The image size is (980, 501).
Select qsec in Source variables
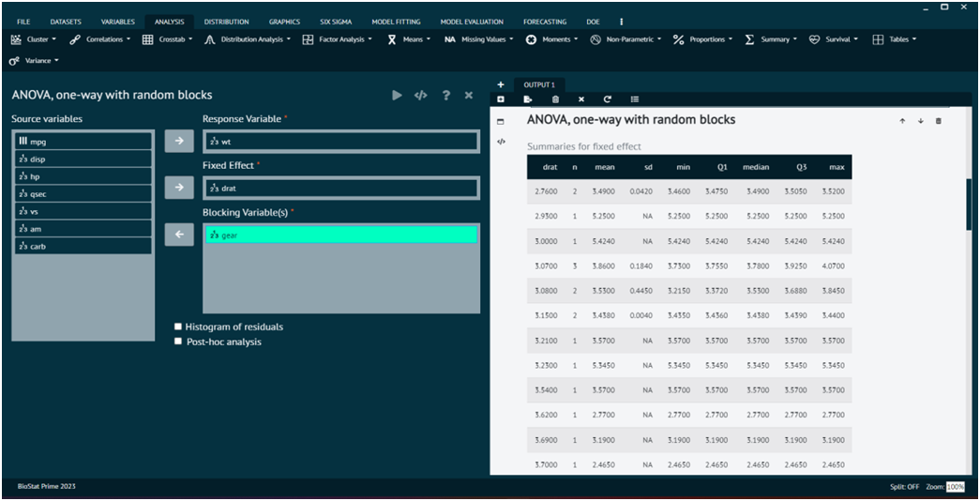[x=83, y=194]
